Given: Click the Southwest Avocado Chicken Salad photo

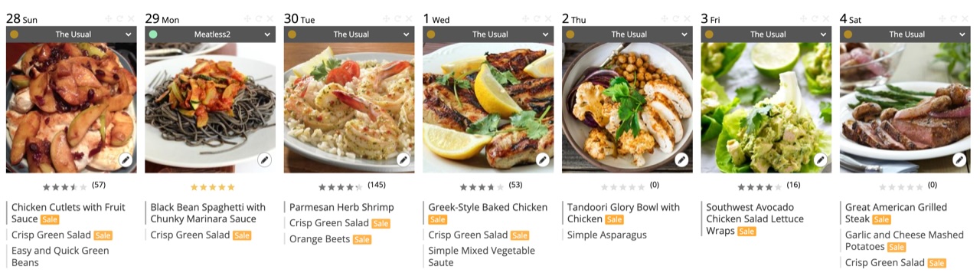Looking at the screenshot, I should click(x=766, y=107).
